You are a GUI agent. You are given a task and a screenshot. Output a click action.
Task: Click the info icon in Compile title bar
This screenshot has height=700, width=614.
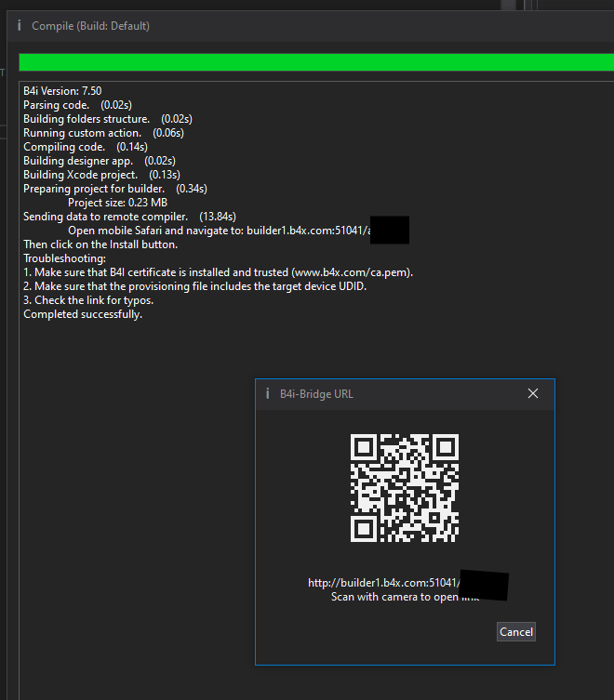click(19, 25)
